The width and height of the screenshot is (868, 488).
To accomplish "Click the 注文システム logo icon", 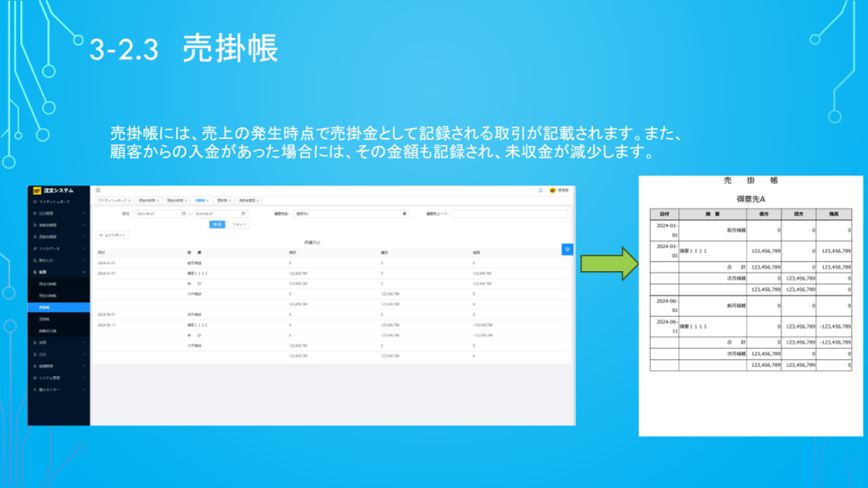I will pos(37,191).
